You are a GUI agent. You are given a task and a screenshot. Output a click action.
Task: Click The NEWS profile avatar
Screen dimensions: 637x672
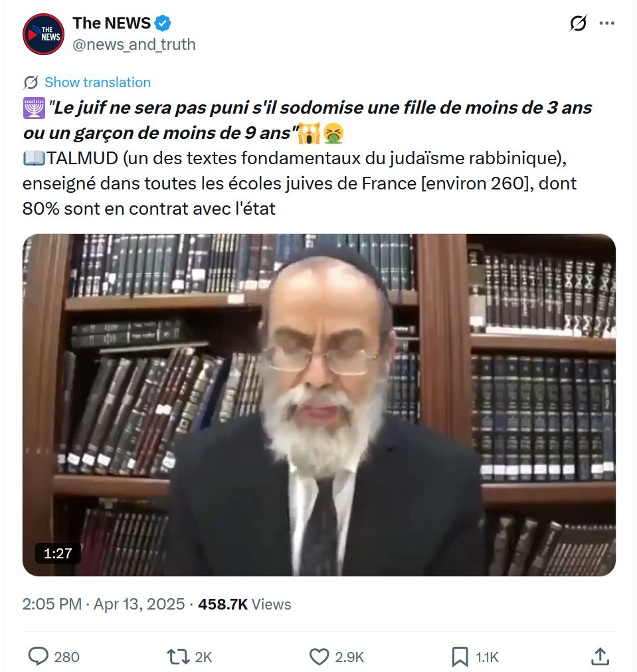click(43, 35)
